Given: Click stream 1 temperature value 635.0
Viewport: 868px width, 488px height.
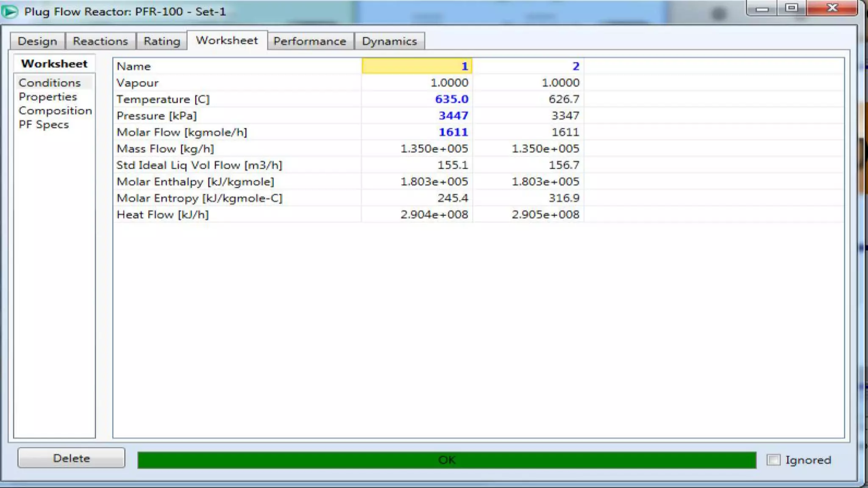Looking at the screenshot, I should [451, 99].
